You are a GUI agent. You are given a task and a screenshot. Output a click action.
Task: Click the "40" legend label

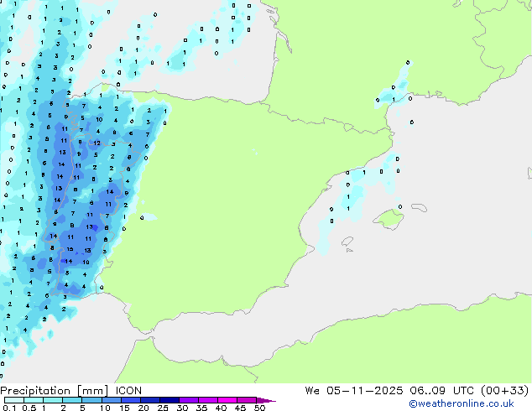point(221,408)
